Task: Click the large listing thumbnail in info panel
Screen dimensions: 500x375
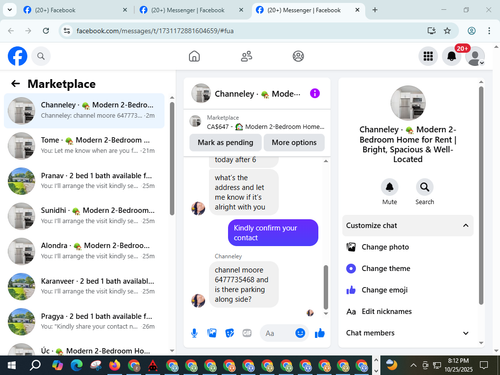Action: click(408, 103)
